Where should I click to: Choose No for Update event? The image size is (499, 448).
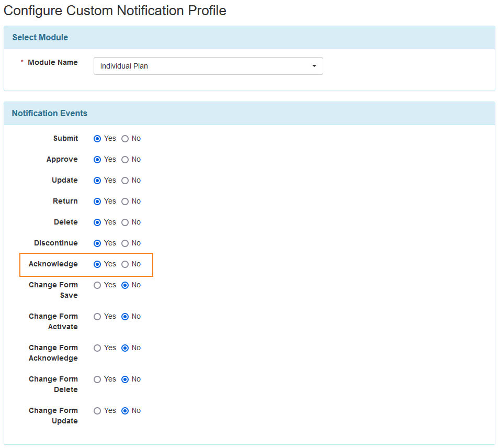click(125, 181)
